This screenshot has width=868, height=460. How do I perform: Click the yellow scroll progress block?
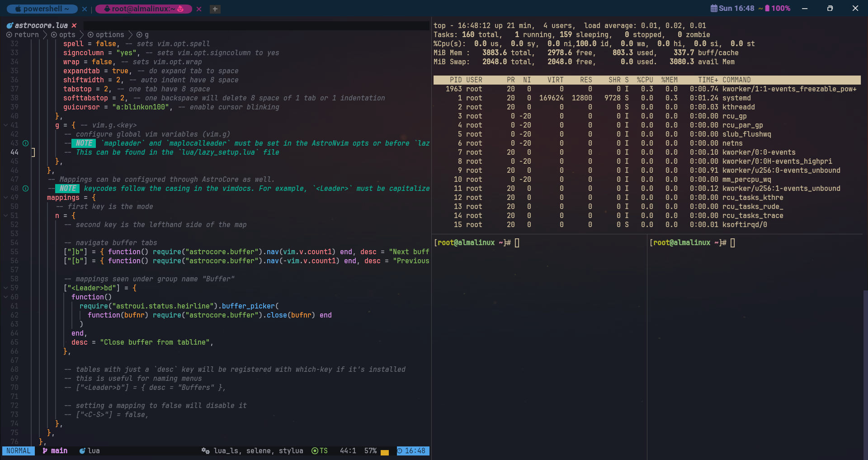[385, 452]
